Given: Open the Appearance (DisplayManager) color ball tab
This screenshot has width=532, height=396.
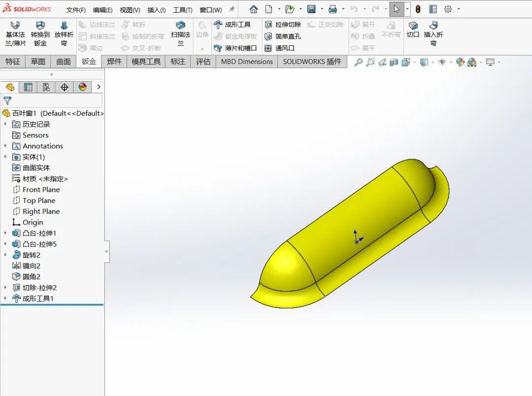Looking at the screenshot, I should (x=82, y=87).
